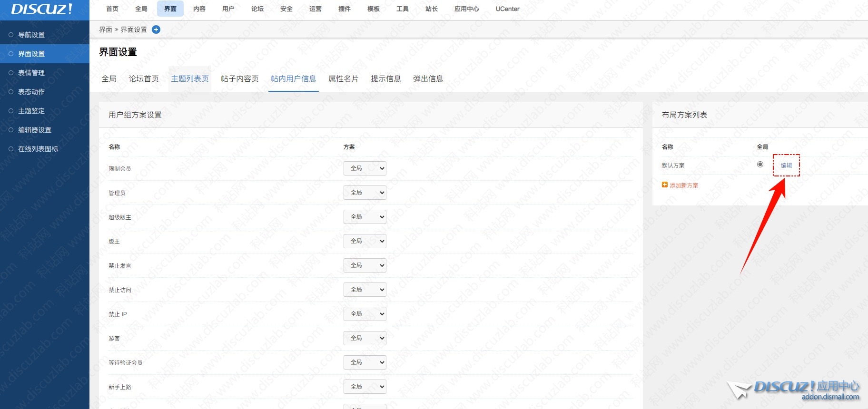Click the 添加新方案 link
This screenshot has width=868, height=409.
684,185
